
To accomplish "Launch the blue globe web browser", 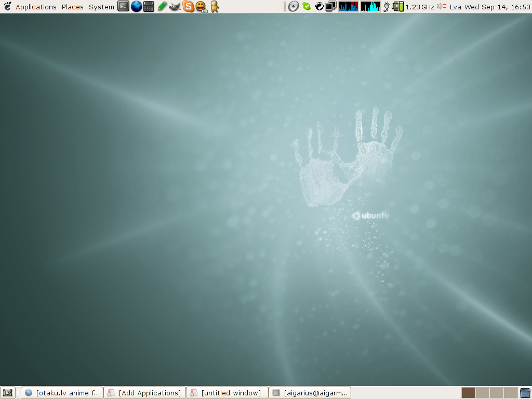I will (137, 6).
